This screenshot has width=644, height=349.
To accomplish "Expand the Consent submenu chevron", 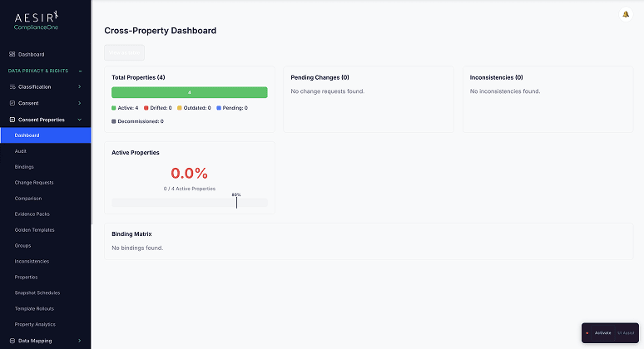I will pyautogui.click(x=80, y=103).
